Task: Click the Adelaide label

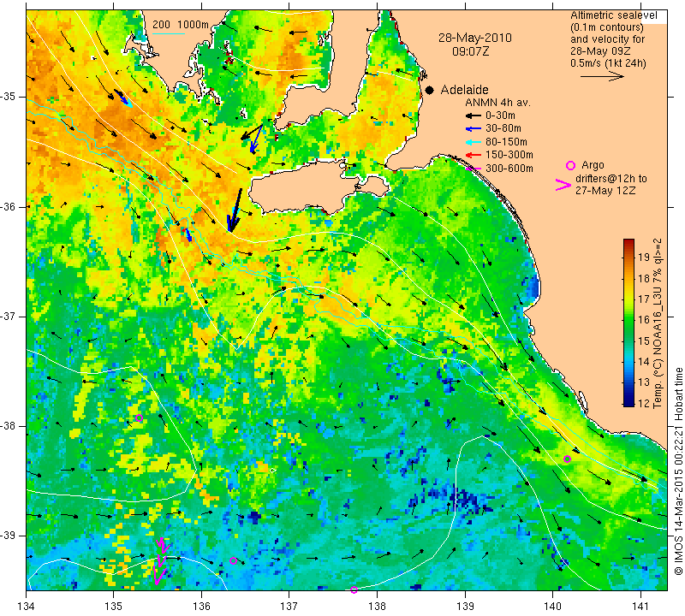Action: click(x=464, y=90)
